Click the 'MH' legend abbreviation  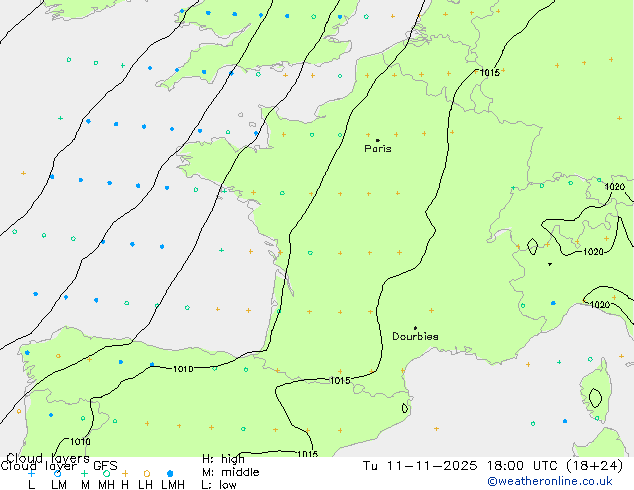(x=106, y=485)
